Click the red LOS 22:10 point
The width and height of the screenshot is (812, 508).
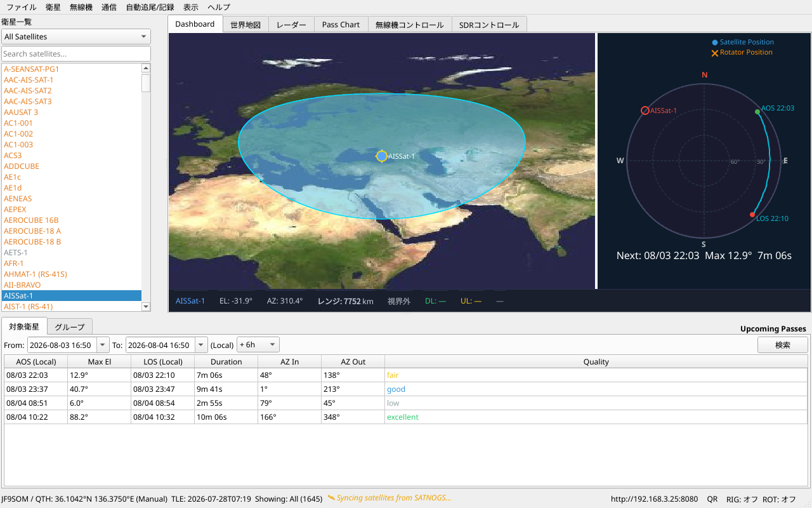[752, 215]
